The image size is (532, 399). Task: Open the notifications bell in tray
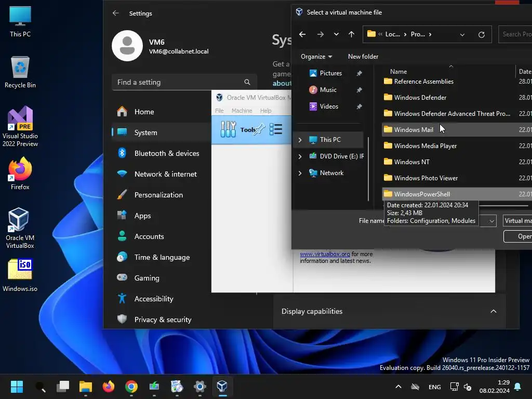pos(518,387)
